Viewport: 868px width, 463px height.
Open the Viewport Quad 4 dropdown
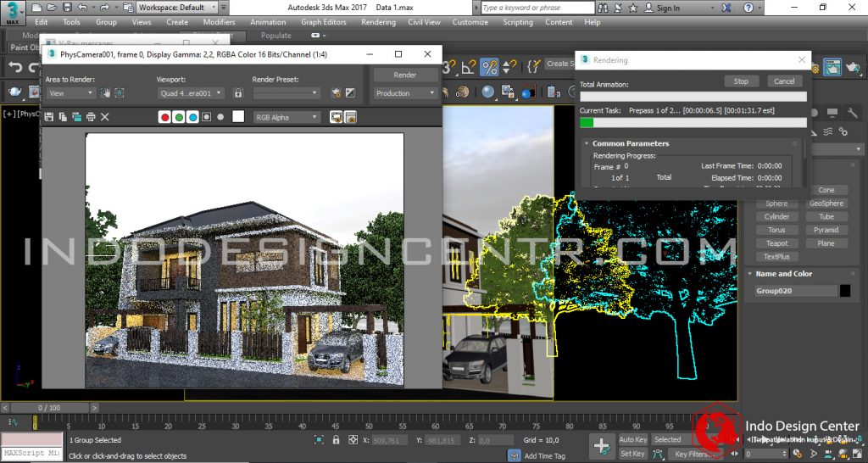tap(191, 93)
